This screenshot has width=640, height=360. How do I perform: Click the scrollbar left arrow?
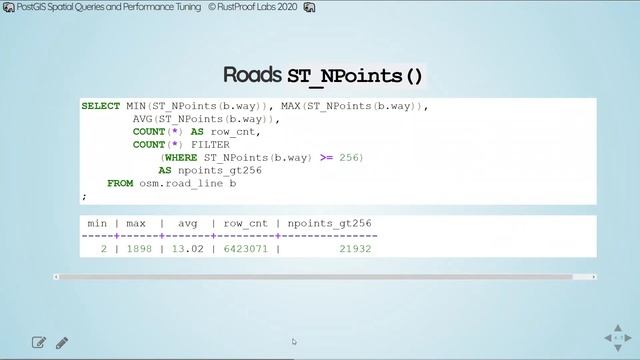[56, 277]
